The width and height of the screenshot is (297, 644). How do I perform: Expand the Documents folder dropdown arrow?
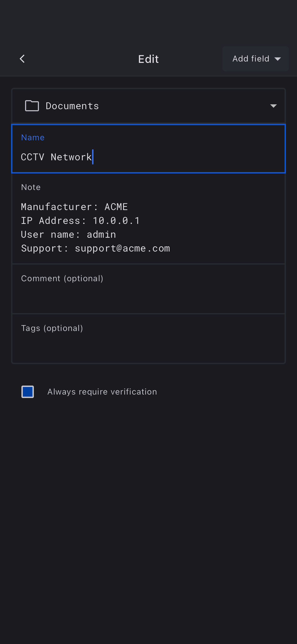pos(273,106)
